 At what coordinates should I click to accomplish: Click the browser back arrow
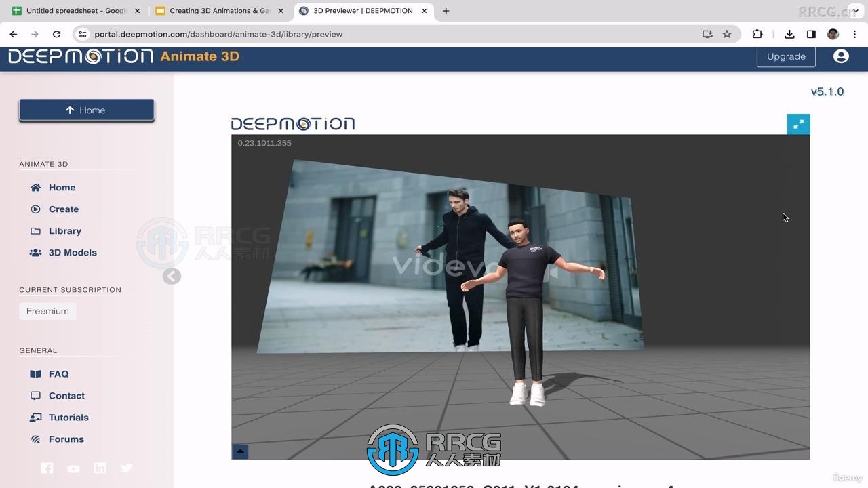[14, 34]
